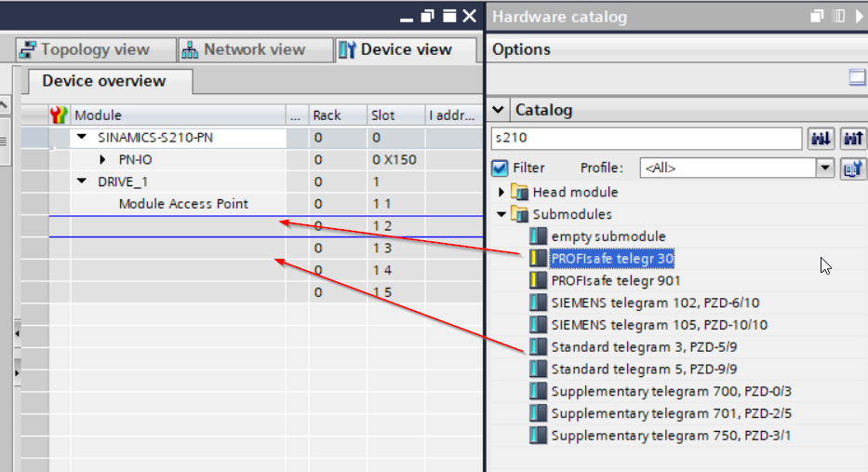The image size is (868, 472).
Task: Click the Supplementary telegram 750 module icon
Action: [x=538, y=436]
